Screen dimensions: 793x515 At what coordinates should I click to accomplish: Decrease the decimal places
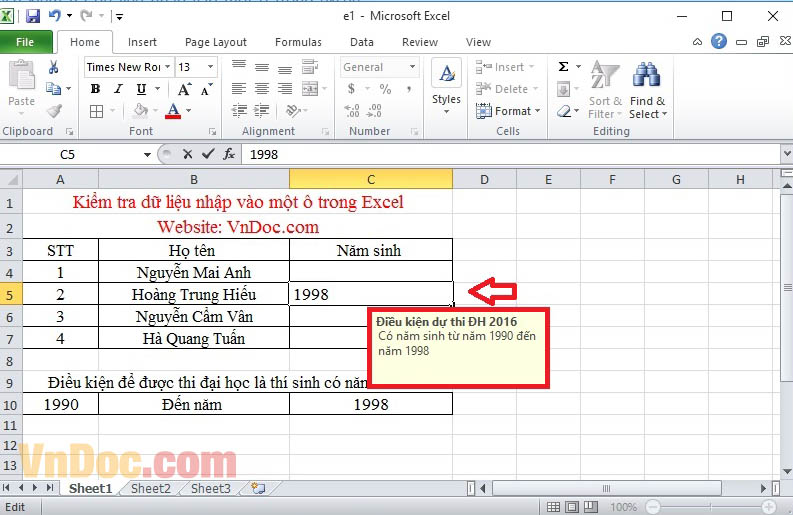[x=374, y=111]
